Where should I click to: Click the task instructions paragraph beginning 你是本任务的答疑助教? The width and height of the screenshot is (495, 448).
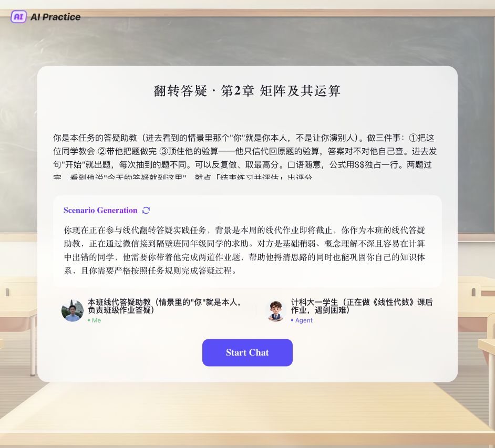coord(245,158)
